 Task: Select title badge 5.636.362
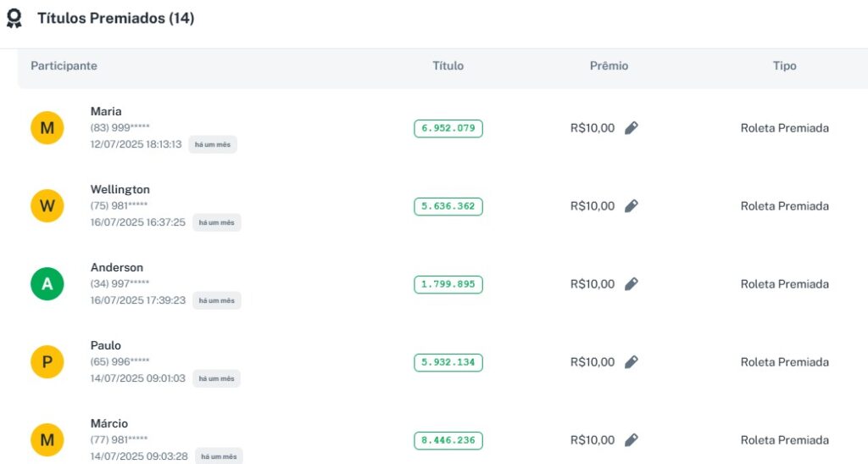[448, 206]
